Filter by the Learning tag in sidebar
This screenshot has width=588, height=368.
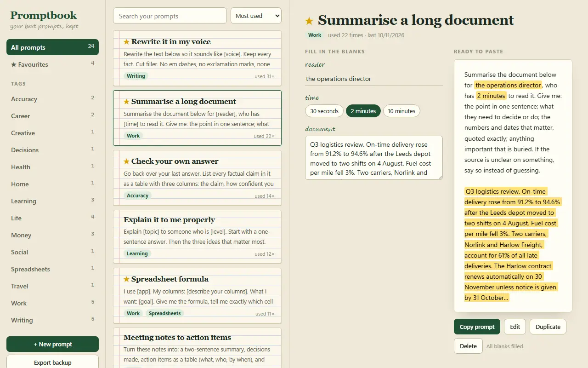[52, 201]
